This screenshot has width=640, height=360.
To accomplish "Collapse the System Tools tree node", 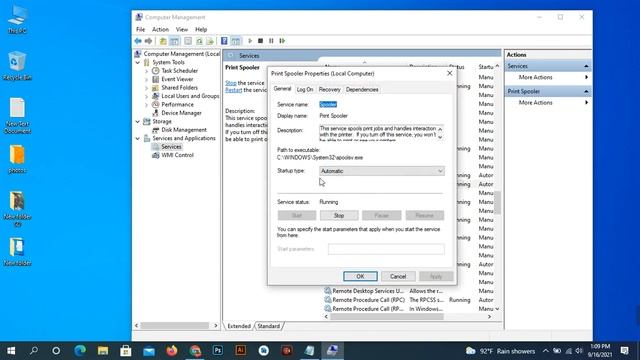I will tap(138, 62).
